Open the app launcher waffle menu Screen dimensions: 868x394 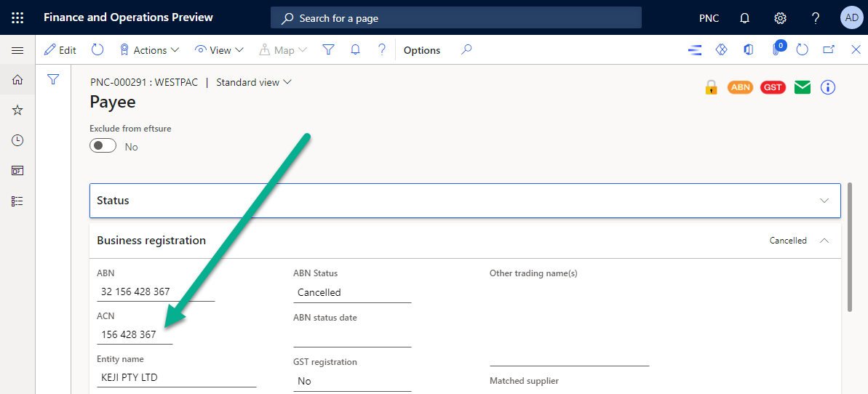tap(17, 17)
